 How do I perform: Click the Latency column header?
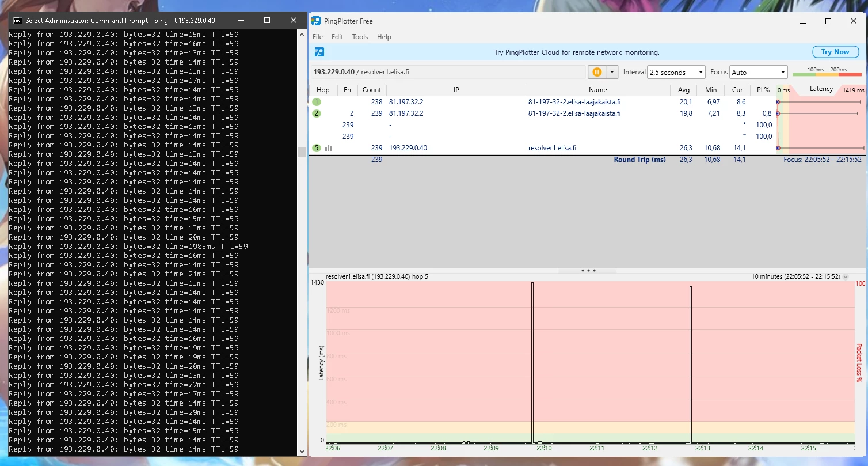tap(821, 89)
